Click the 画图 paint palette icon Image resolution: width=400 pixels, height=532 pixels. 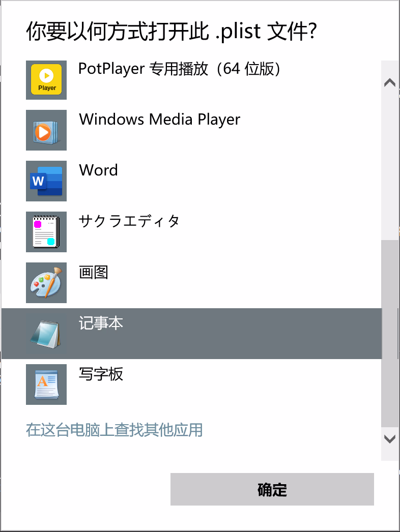[x=46, y=283]
